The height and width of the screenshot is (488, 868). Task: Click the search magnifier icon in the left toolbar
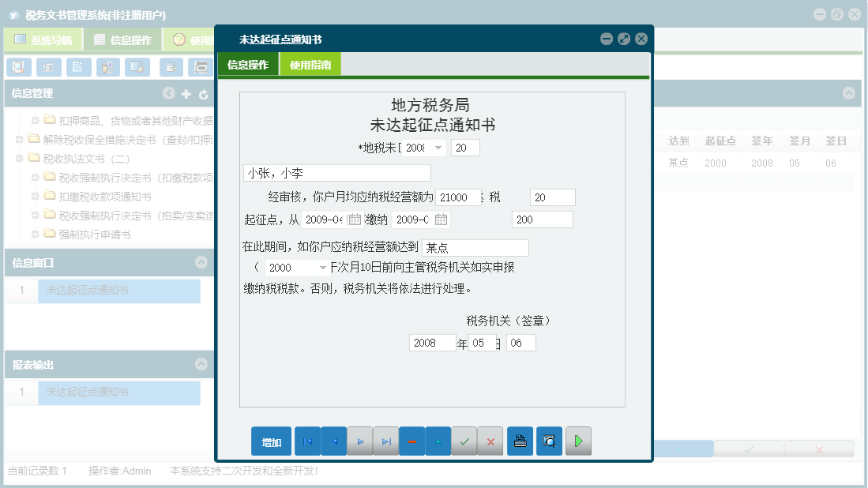click(x=18, y=67)
